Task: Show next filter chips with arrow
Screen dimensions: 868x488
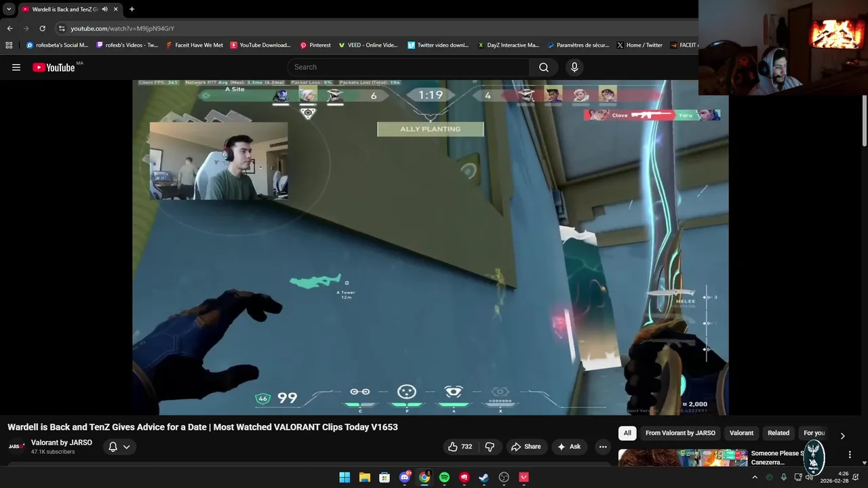Action: (x=842, y=436)
